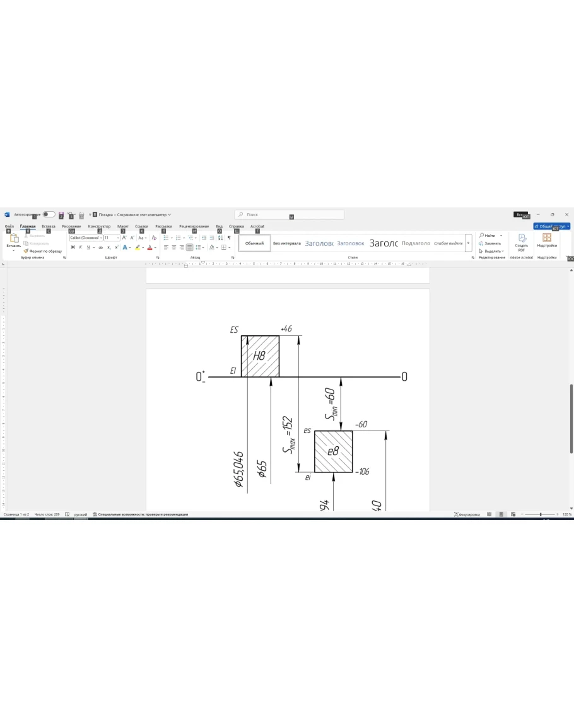
Task: Open the font name dropdown
Action: click(85, 238)
